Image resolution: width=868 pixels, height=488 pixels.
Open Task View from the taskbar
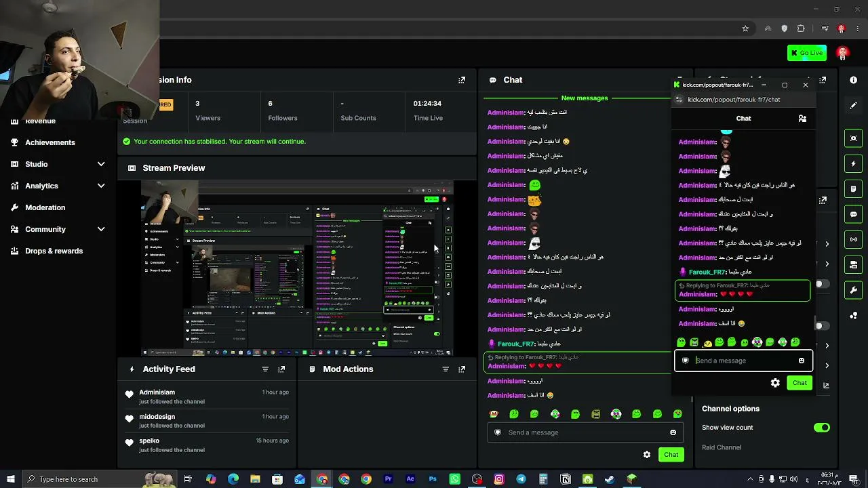click(188, 479)
